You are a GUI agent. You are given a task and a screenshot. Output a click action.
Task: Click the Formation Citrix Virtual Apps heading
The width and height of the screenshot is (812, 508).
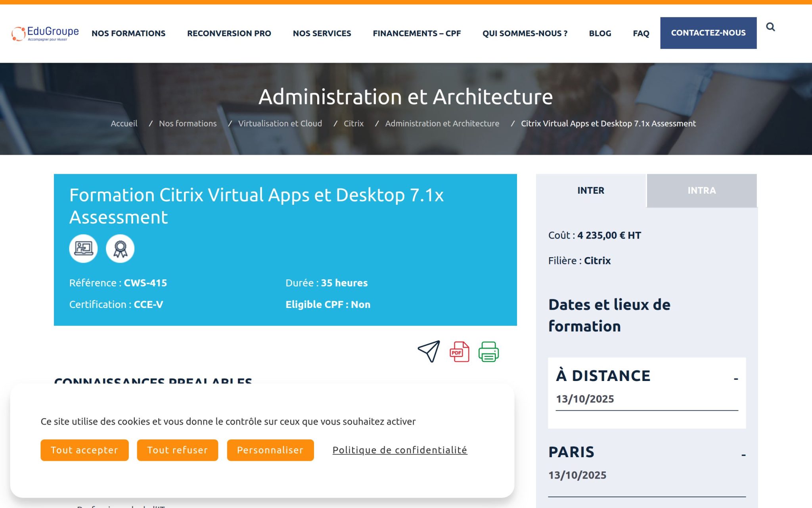pyautogui.click(x=257, y=206)
